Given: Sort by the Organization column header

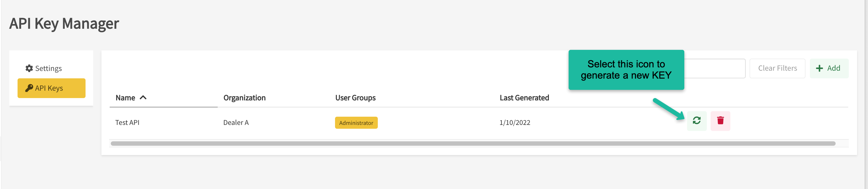Looking at the screenshot, I should tap(244, 98).
